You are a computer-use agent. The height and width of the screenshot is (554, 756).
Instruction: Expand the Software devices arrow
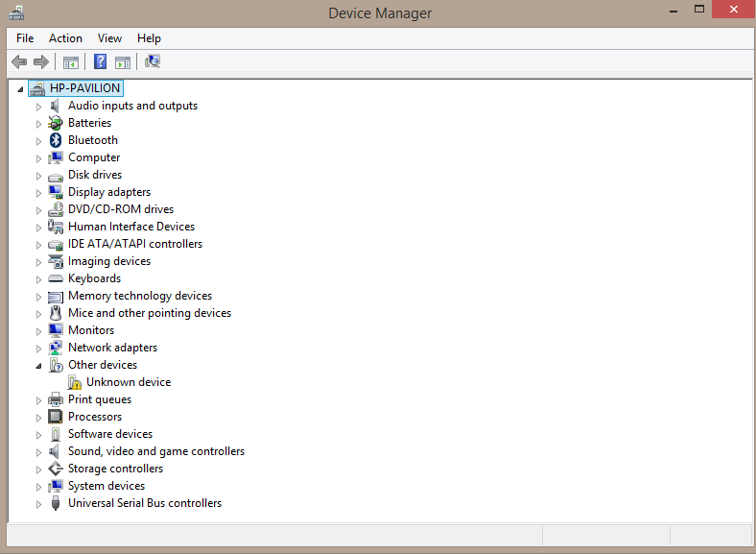click(38, 435)
